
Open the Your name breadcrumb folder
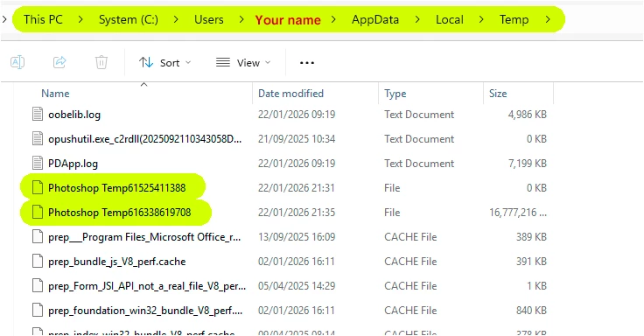pyautogui.click(x=288, y=20)
